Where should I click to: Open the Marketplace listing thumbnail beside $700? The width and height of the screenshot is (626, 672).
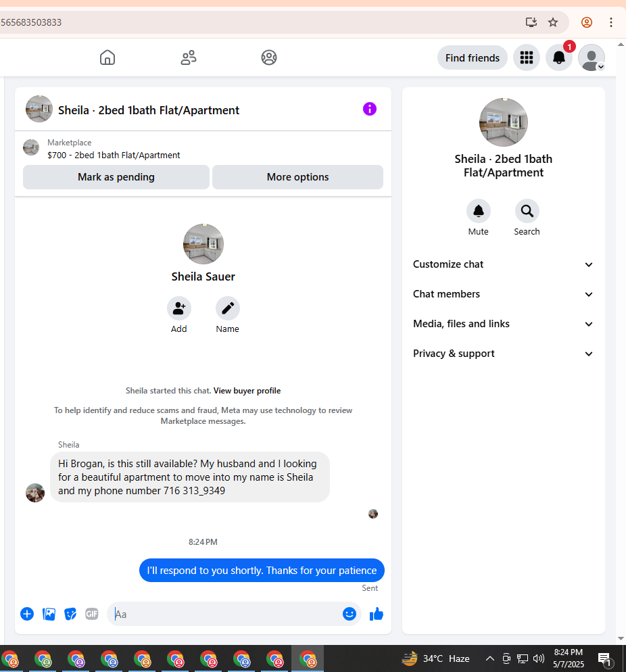[31, 147]
